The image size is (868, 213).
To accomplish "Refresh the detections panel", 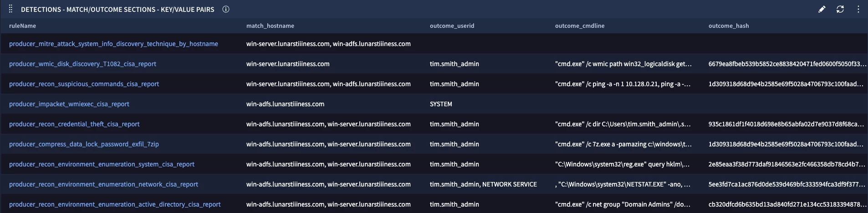I will 840,9.
